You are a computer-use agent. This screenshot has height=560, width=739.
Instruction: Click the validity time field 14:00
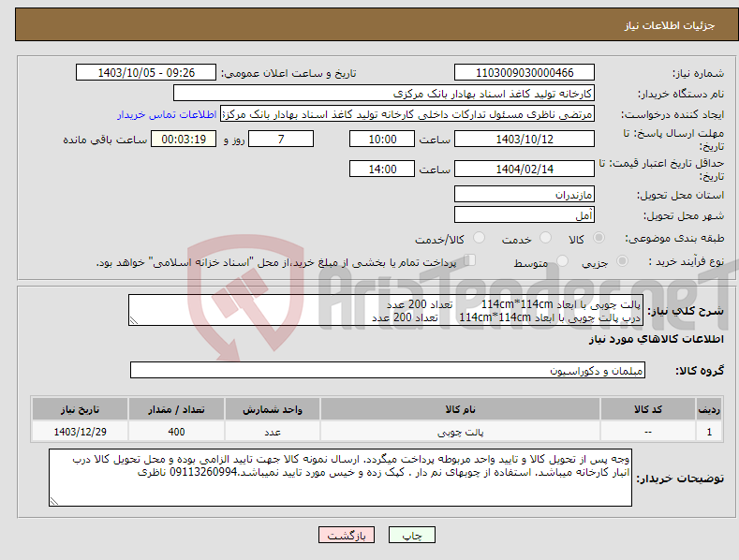click(x=382, y=169)
